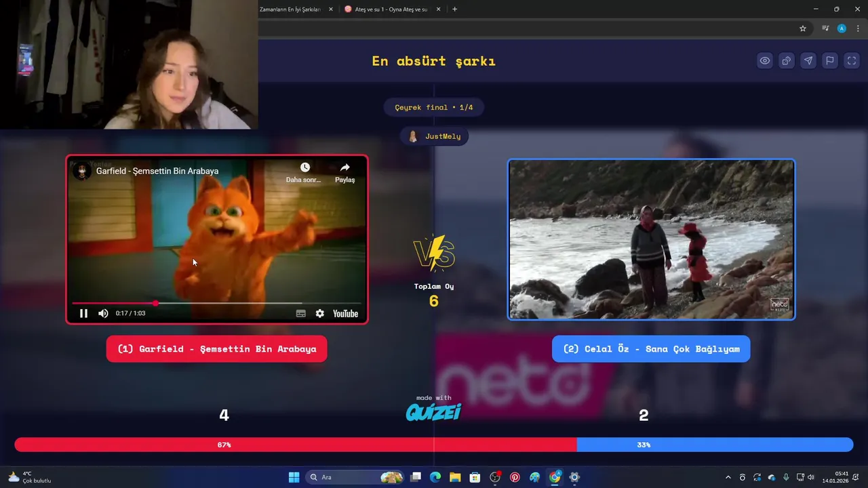Click the Toplam Oy count 6

434,301
